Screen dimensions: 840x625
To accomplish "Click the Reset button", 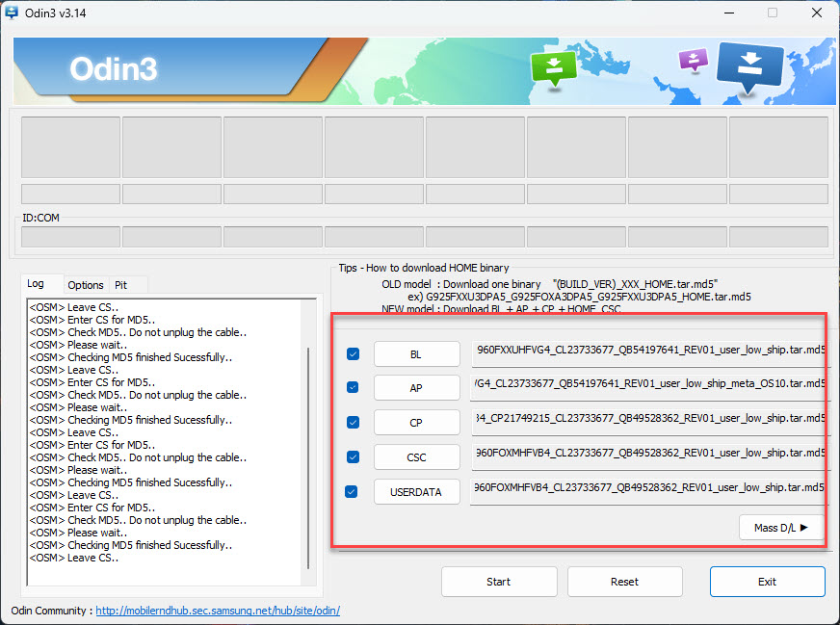I will pos(624,582).
